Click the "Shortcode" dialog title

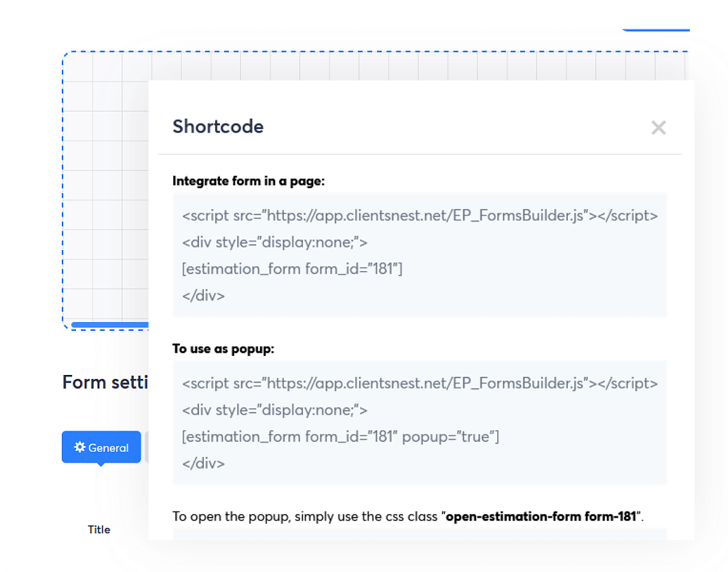pyautogui.click(x=218, y=126)
